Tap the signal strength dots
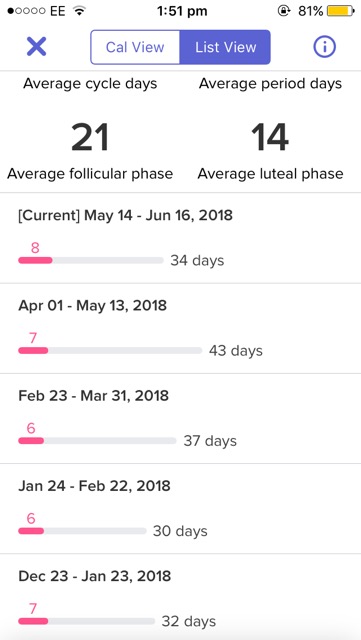The width and height of the screenshot is (361, 640). coord(27,11)
